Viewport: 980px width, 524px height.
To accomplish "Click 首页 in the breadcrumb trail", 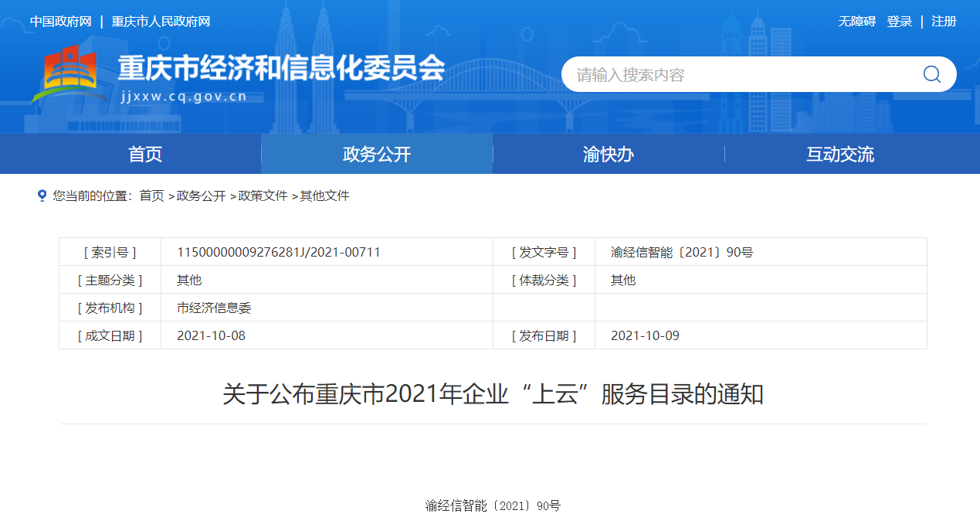I will [151, 196].
